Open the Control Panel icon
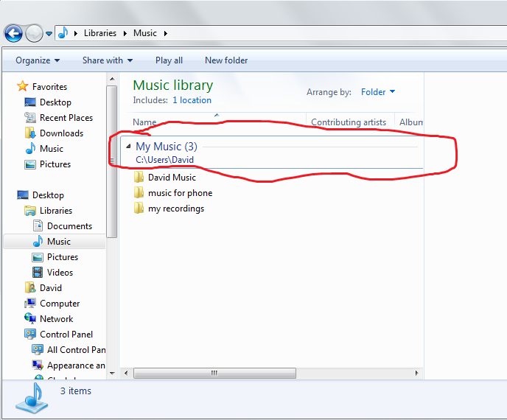The width and height of the screenshot is (507, 420). (x=30, y=334)
